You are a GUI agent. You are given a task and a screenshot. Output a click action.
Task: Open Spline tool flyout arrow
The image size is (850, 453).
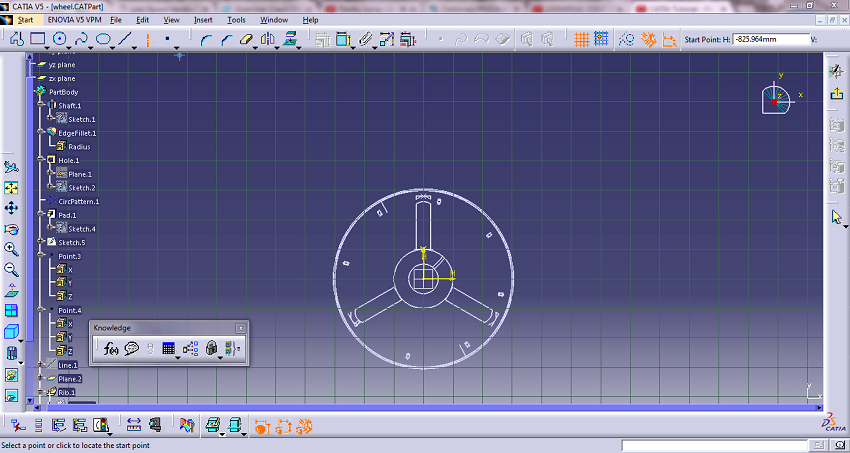(x=91, y=48)
